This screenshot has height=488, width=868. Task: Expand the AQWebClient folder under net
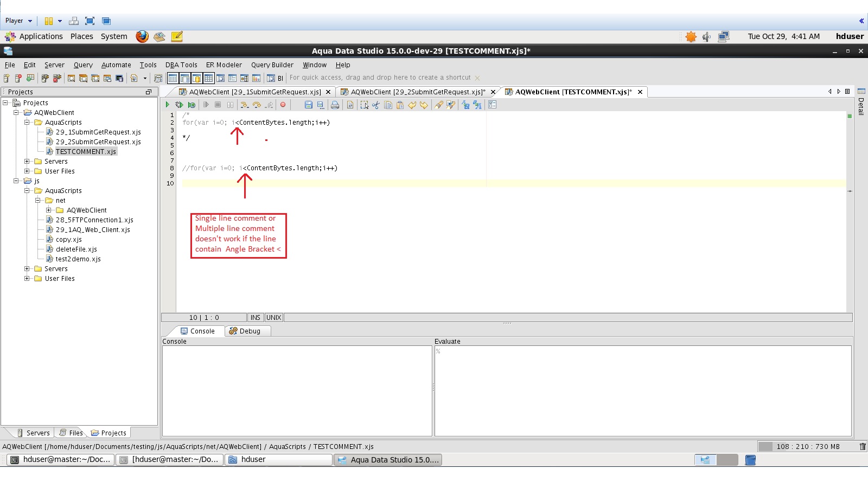(49, 210)
